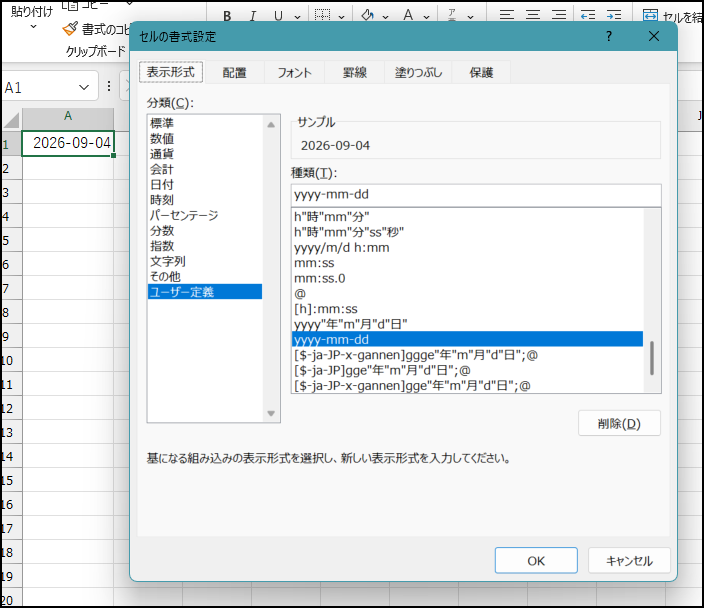Choose the h"時"mm"分"ss"秒" format
The height and width of the screenshot is (608, 704).
pos(467,232)
